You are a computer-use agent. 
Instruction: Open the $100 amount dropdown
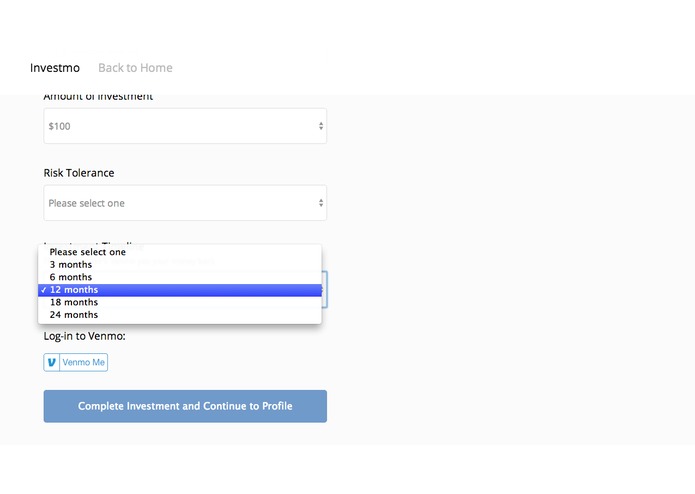click(x=185, y=126)
